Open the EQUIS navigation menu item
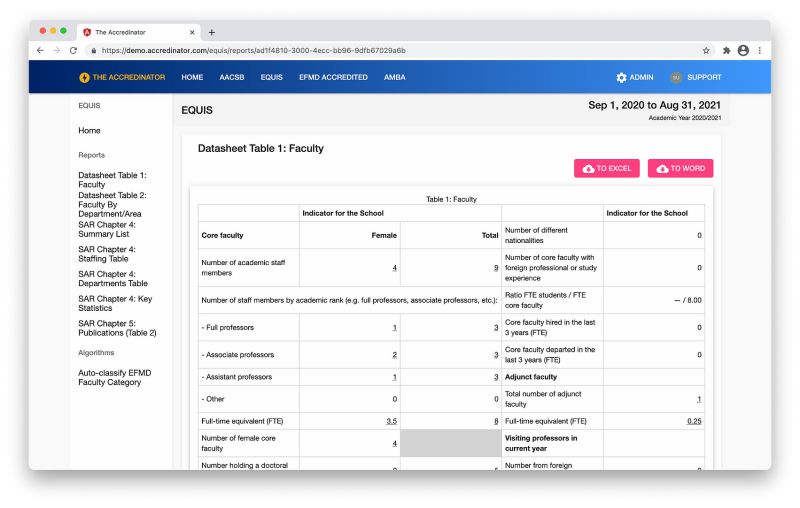The image size is (800, 508). click(x=271, y=78)
